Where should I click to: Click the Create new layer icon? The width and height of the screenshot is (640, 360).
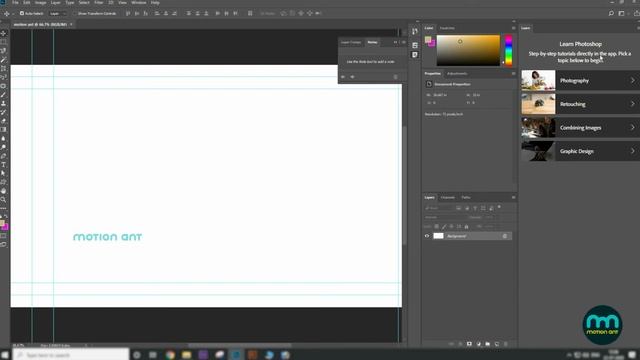497,344
